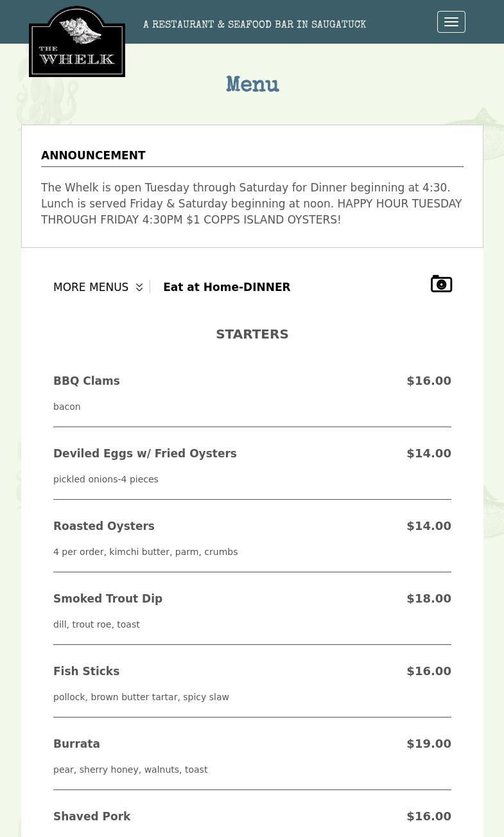
Task: Click the restaurant tagline in header
Action: (x=254, y=25)
